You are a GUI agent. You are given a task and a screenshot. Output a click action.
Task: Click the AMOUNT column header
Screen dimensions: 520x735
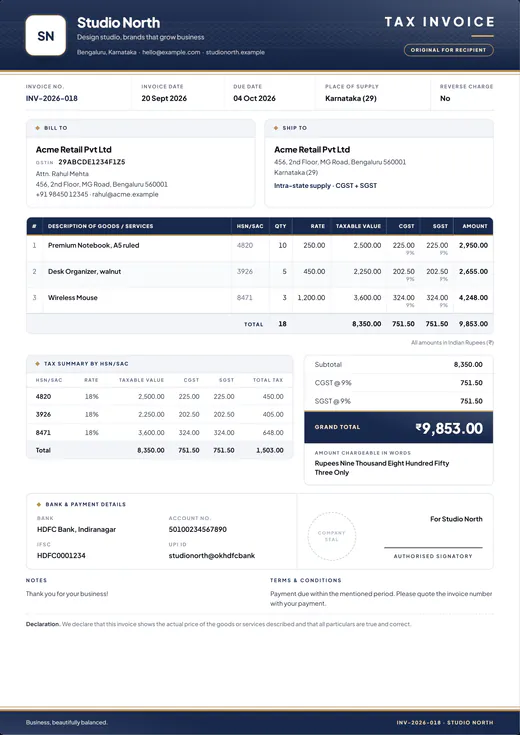[475, 226]
